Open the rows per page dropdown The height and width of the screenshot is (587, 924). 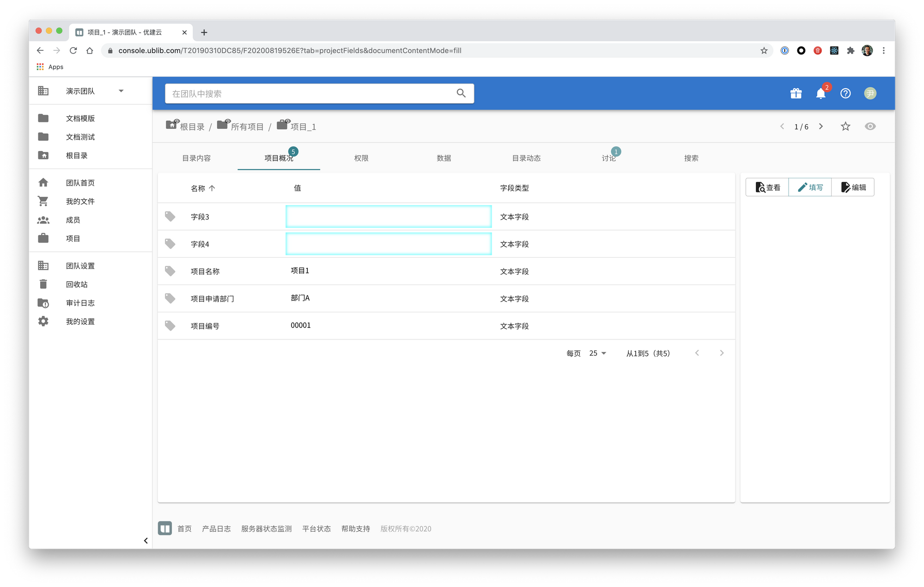click(597, 353)
